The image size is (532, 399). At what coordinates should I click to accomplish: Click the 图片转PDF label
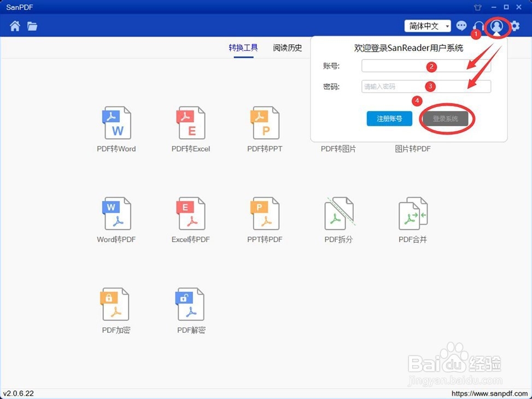[413, 149]
